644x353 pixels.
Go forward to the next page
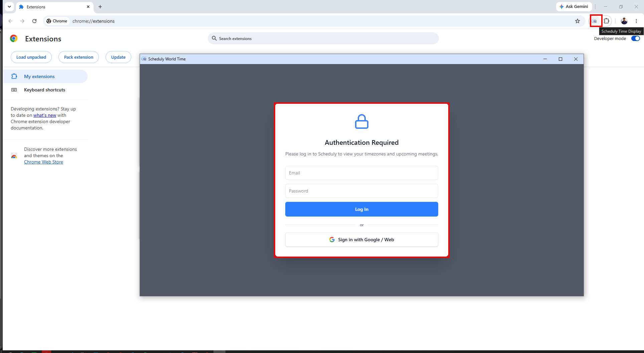click(22, 21)
